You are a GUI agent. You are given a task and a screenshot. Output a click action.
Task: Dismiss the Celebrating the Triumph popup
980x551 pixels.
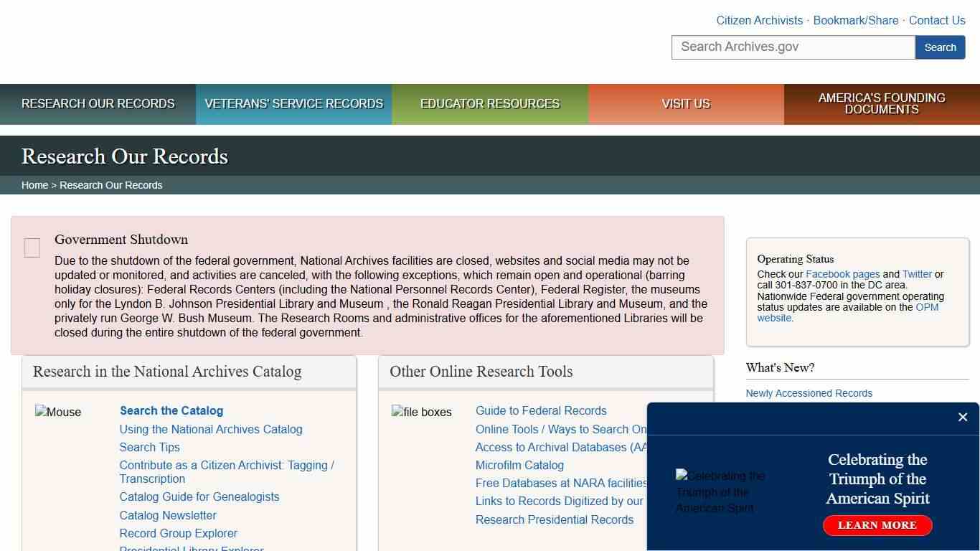coord(963,417)
